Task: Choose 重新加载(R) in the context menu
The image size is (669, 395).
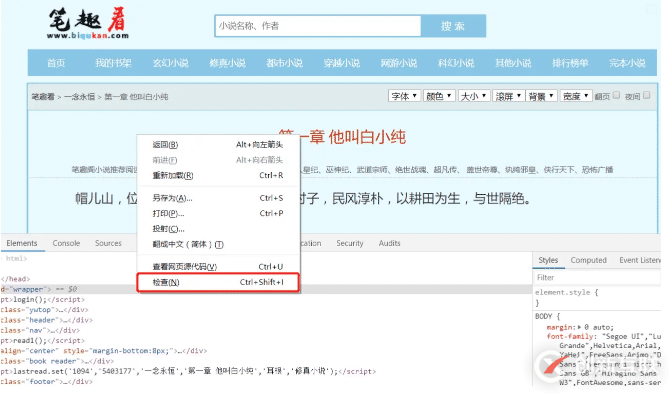Action: coord(218,175)
